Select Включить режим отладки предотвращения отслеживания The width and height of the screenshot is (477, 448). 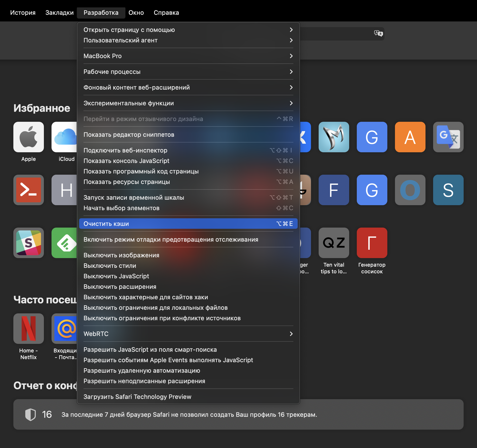tap(188, 240)
